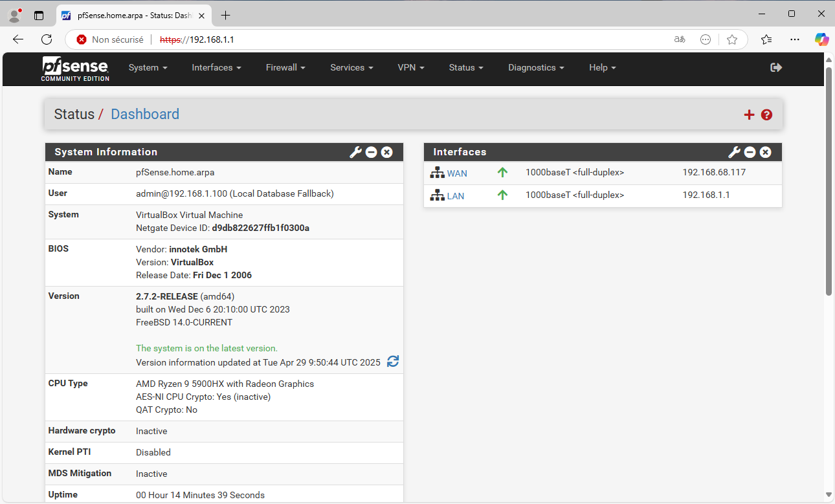Click the green up arrow for LAN
835x504 pixels.
(502, 195)
